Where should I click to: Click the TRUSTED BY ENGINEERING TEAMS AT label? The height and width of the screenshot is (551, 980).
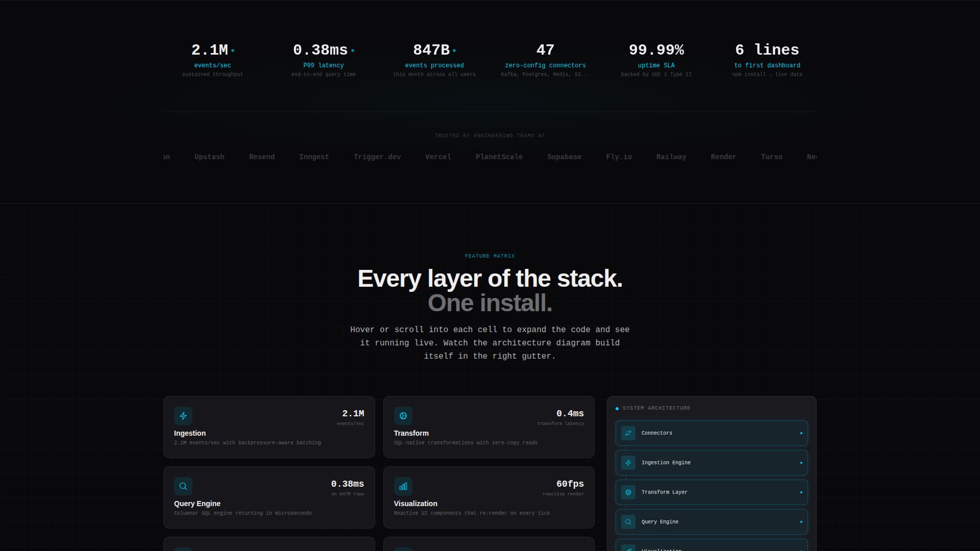click(490, 136)
